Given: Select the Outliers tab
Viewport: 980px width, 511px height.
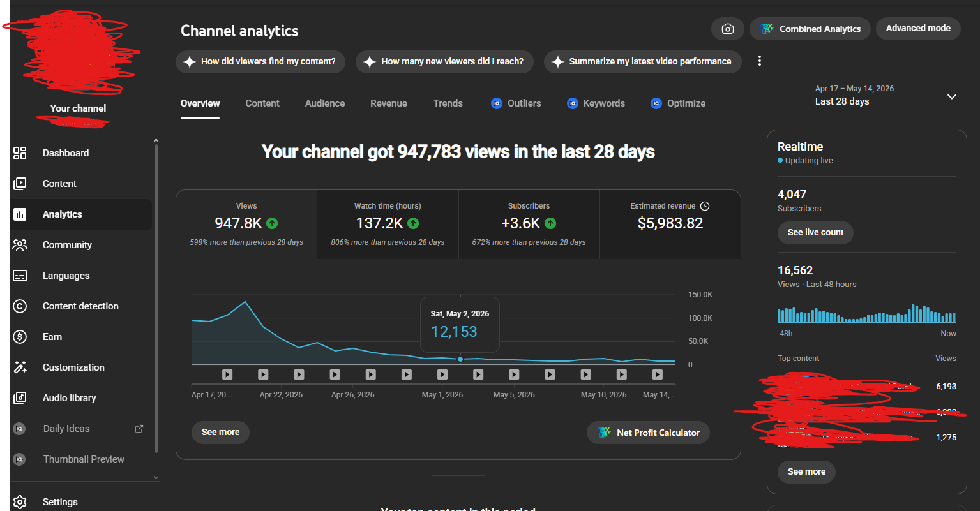Looking at the screenshot, I should (516, 103).
